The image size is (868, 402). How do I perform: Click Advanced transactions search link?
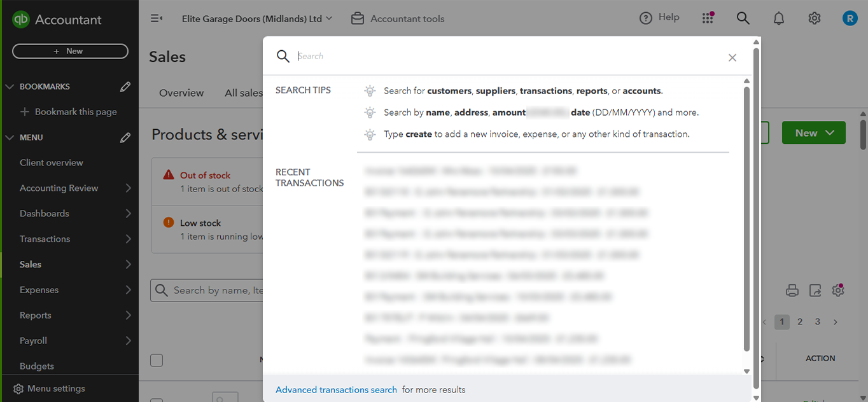click(x=336, y=390)
